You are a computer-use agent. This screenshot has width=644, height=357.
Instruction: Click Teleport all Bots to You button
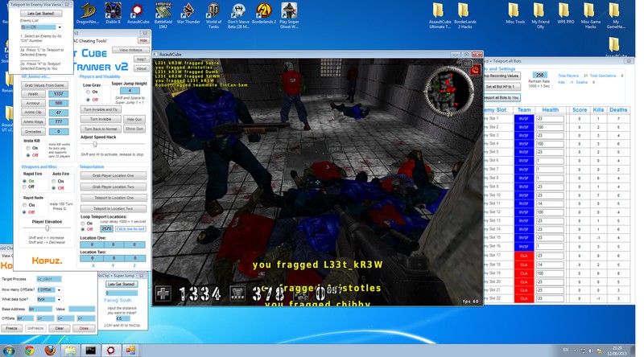click(502, 97)
